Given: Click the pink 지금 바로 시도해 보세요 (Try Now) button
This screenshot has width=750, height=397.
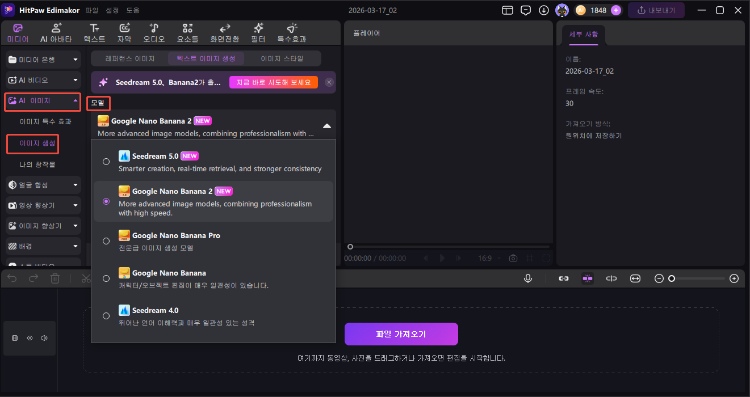Looking at the screenshot, I should pos(273,82).
